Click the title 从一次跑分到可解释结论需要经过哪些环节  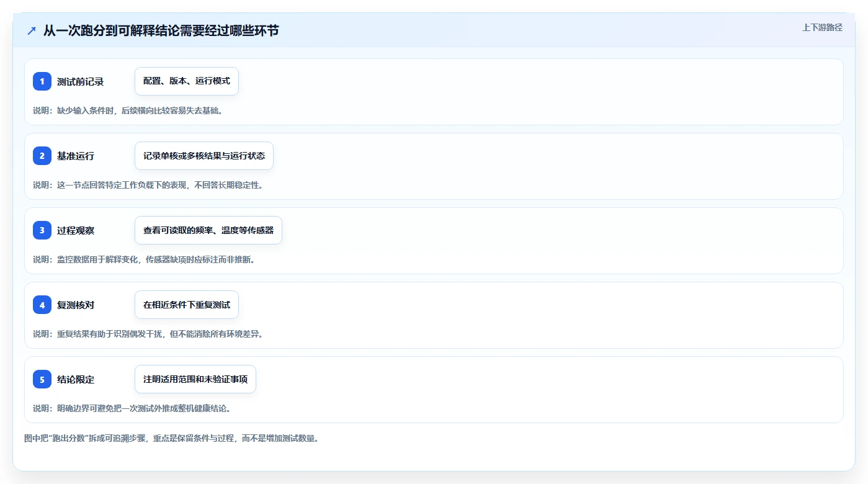[x=161, y=30]
